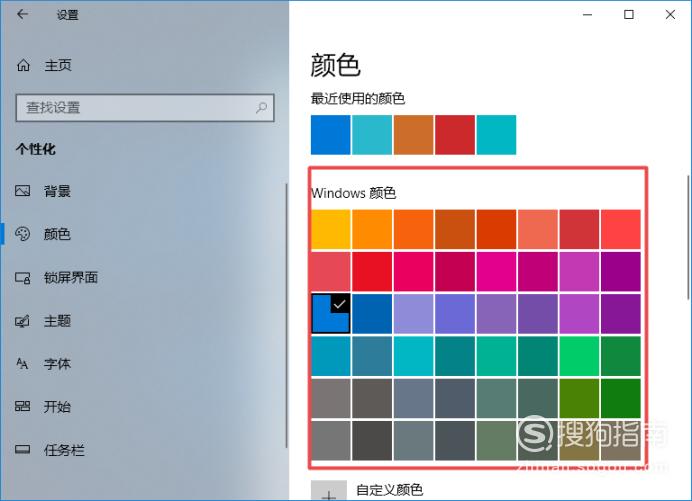Select the pale red first swatch of the pink row
The height and width of the screenshot is (501, 692).
click(331, 272)
